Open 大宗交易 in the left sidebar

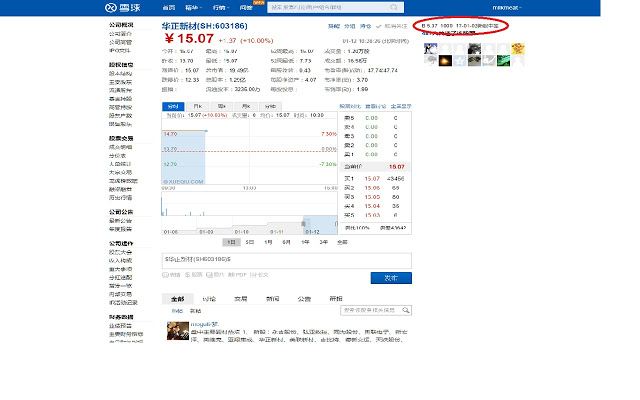tap(120, 172)
